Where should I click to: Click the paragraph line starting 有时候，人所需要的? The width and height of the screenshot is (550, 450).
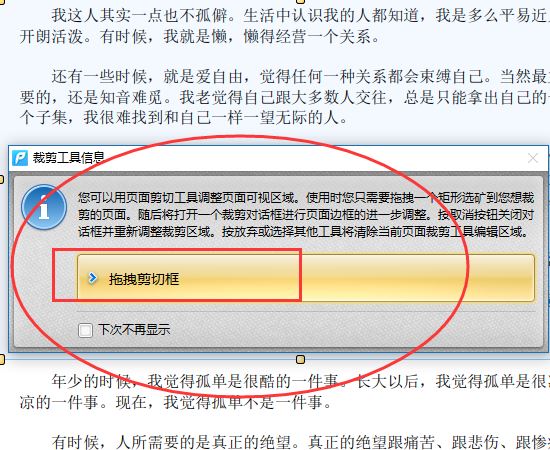coord(301,442)
